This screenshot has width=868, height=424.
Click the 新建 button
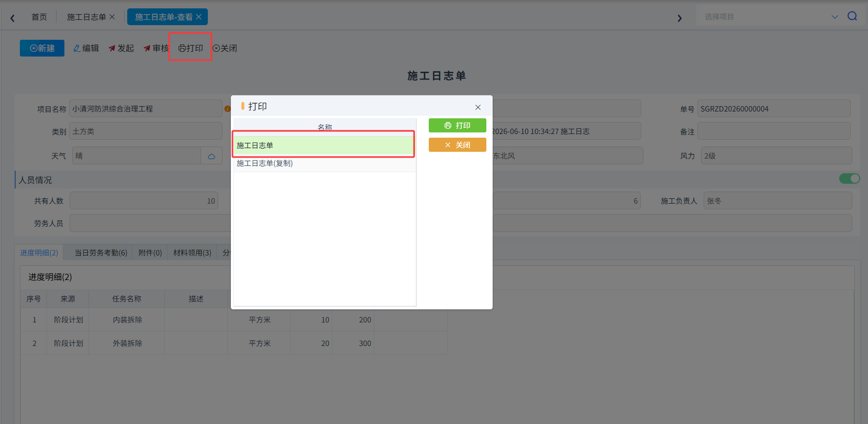coord(42,48)
